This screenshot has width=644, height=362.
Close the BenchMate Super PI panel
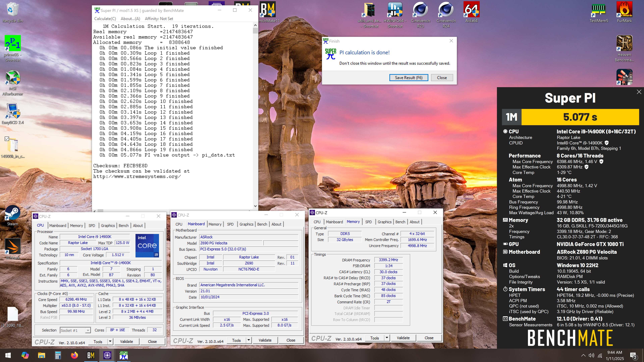639,92
